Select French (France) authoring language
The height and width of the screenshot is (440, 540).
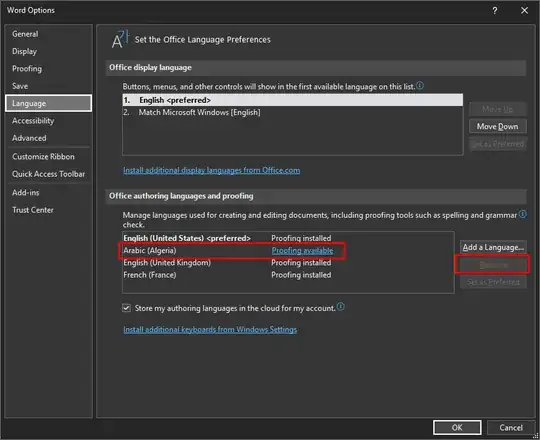point(288,275)
